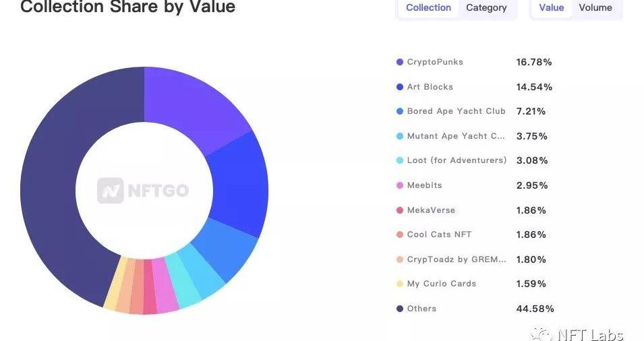644x341 pixels.
Task: Click the Meebits pink legend dot
Action: coord(400,185)
